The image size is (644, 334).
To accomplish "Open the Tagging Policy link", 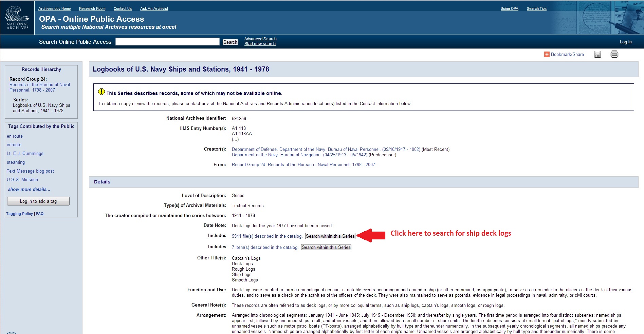I will (x=19, y=214).
